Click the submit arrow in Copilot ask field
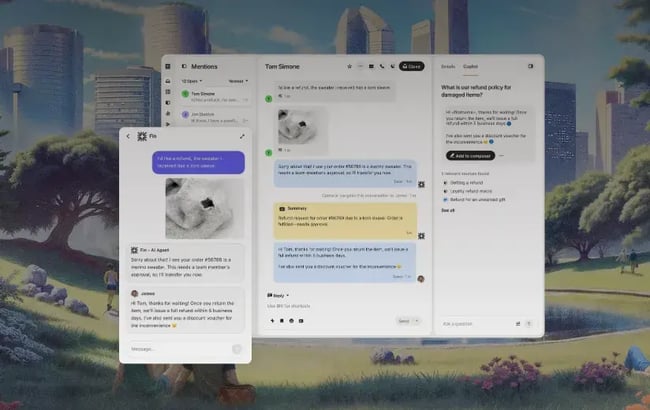 pos(529,324)
